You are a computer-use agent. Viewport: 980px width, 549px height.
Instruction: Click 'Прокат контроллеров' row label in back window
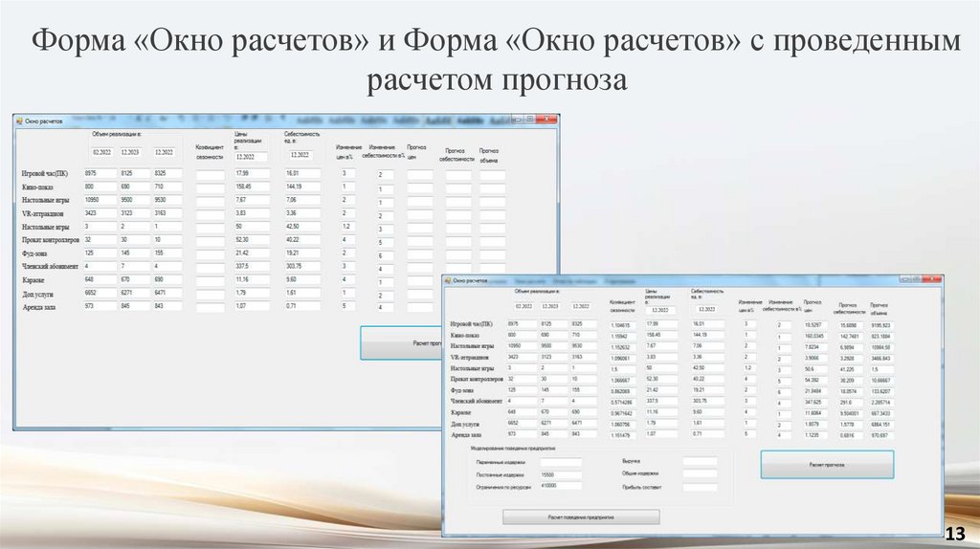(51, 240)
